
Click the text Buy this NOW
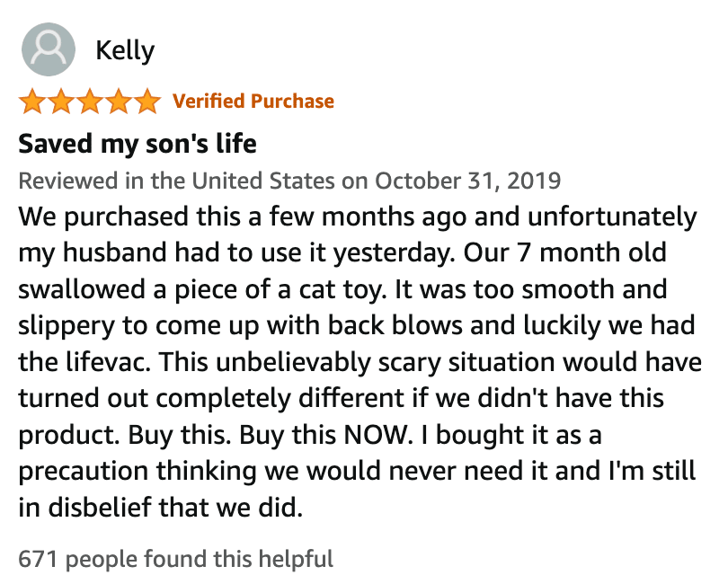326,435
